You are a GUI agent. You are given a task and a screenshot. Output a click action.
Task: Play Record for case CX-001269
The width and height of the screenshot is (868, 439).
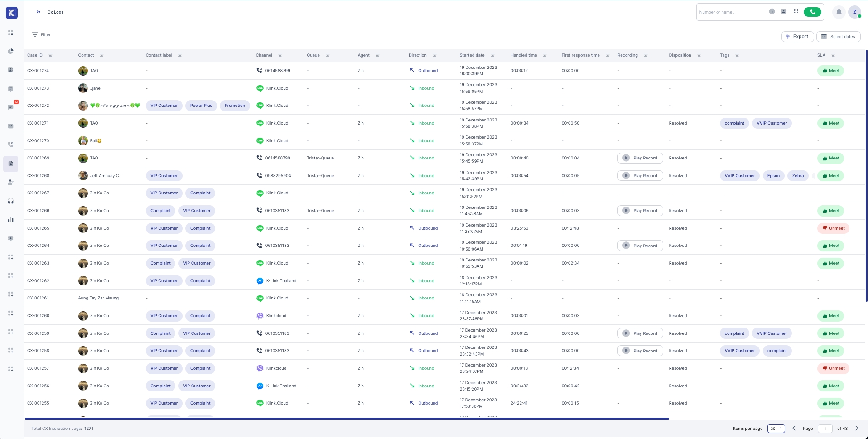coord(640,158)
